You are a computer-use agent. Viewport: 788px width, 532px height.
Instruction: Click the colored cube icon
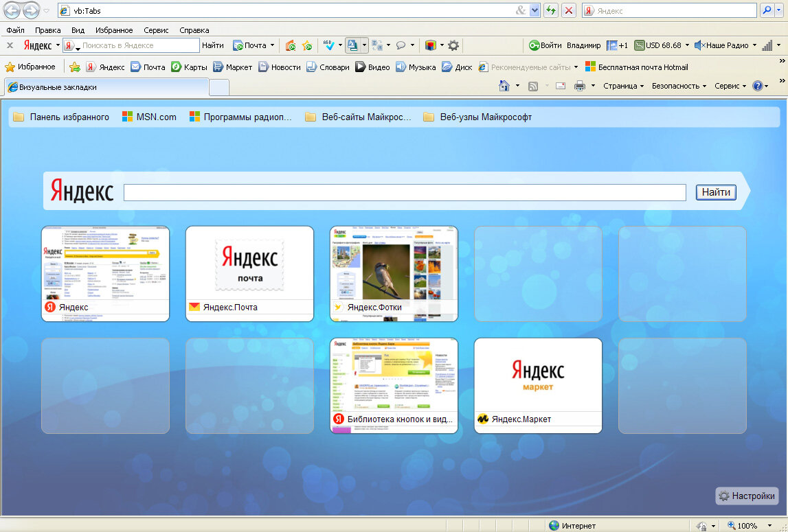(x=430, y=45)
